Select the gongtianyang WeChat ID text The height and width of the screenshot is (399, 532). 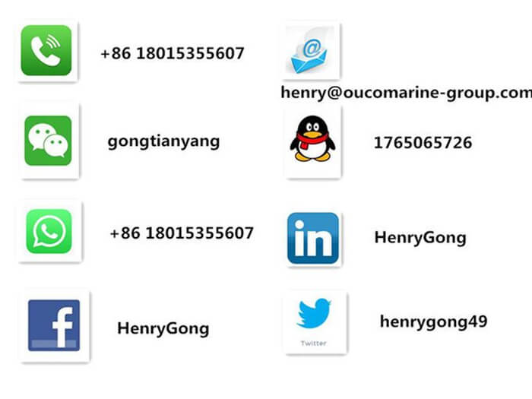click(x=163, y=142)
